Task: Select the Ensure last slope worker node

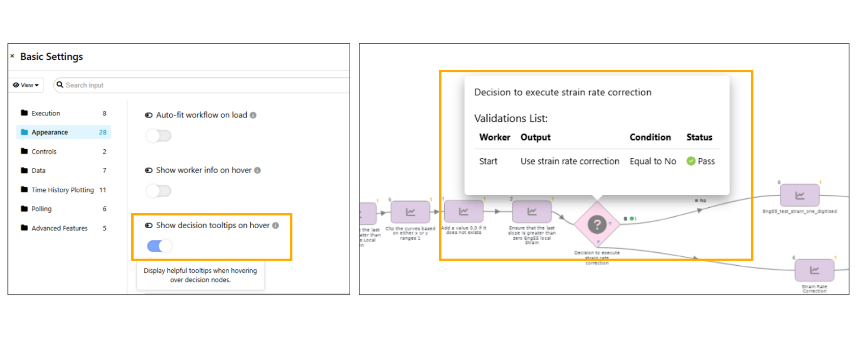Action: pos(531,212)
